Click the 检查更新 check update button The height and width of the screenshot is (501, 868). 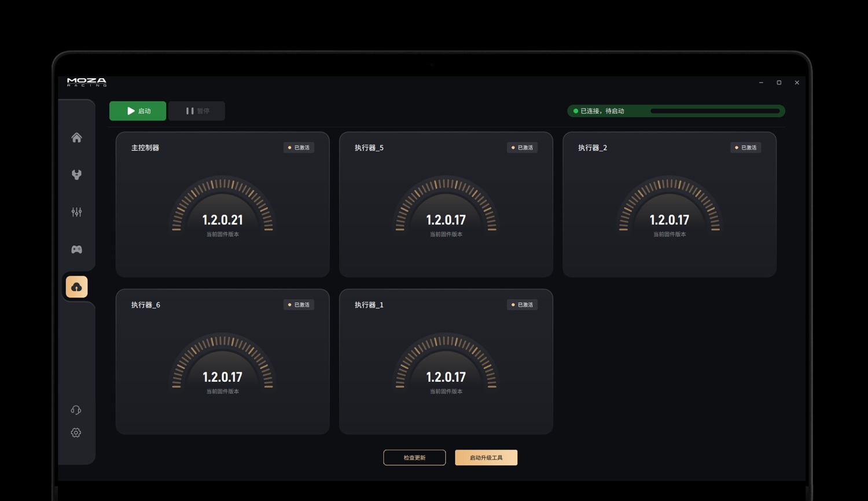click(414, 458)
